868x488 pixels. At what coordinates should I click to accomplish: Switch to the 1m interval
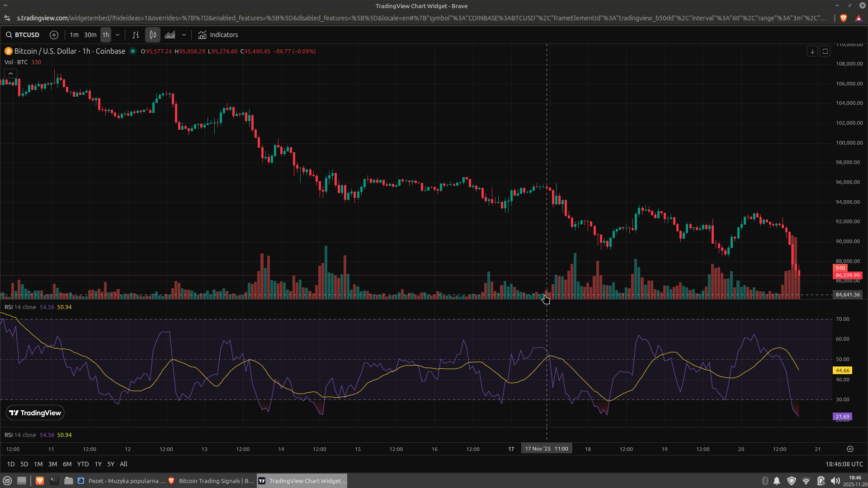point(74,35)
